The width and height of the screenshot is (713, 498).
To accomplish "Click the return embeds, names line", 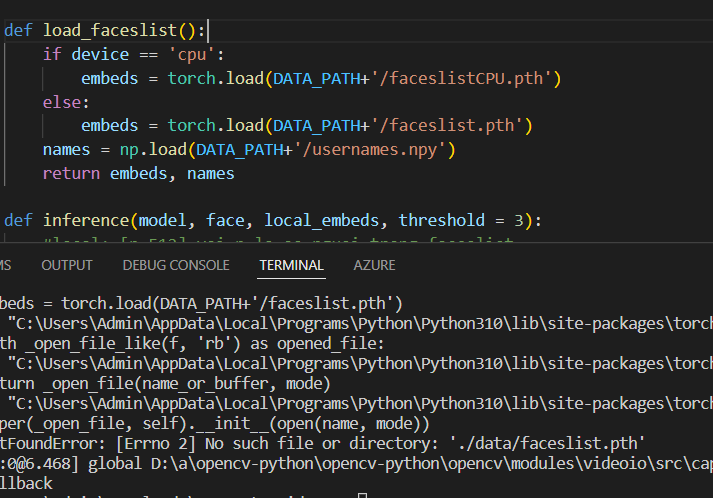I will point(138,173).
